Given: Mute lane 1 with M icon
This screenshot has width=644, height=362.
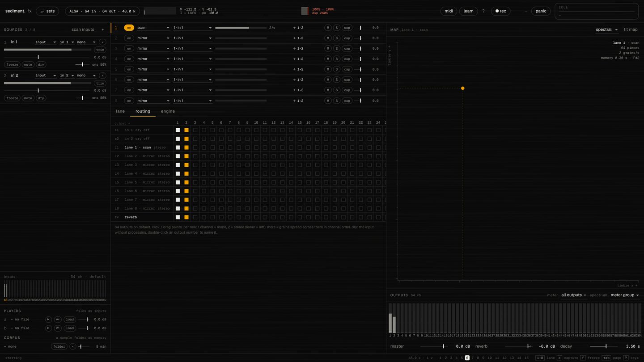Looking at the screenshot, I should tap(328, 28).
